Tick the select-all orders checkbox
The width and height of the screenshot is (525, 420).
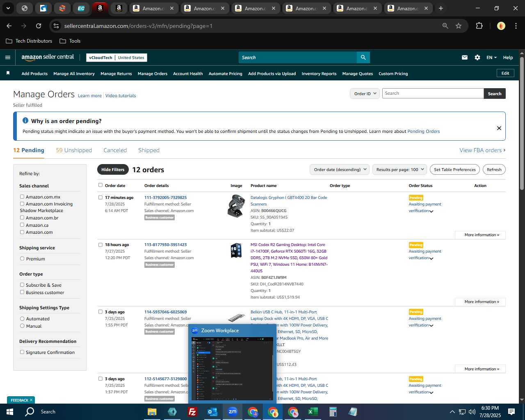[100, 185]
